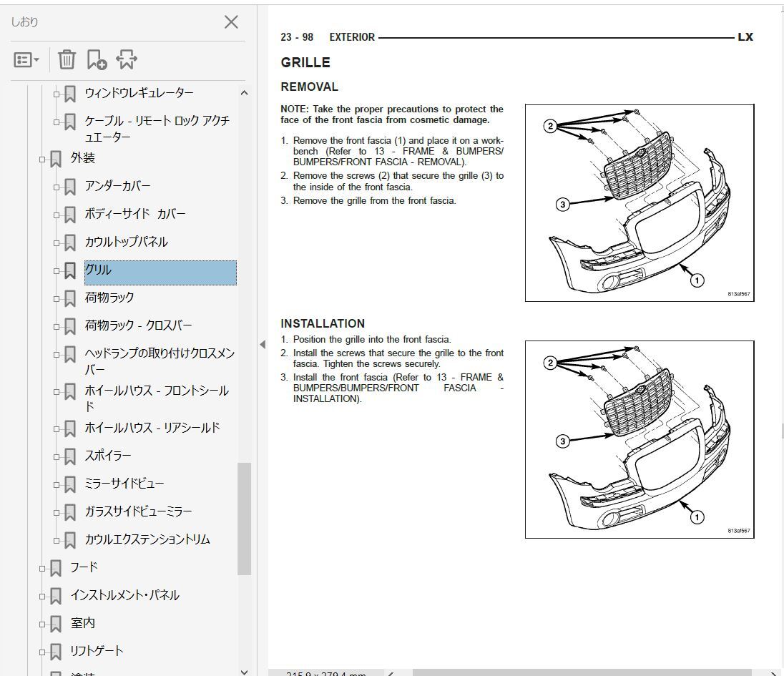This screenshot has width=784, height=676.
Task: Click bookmark icon next to インストルメント・パネル
Action: pyautogui.click(x=56, y=596)
